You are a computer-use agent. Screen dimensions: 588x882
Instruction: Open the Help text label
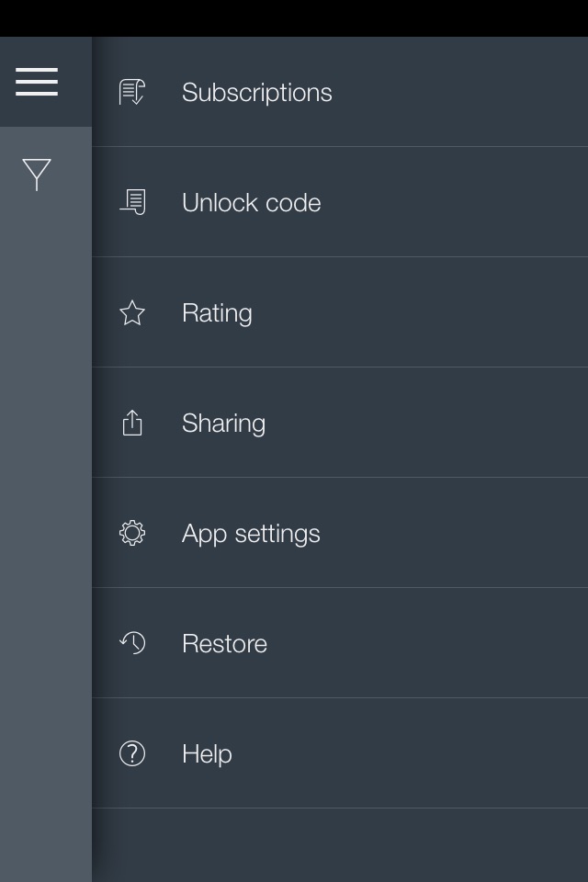207,754
